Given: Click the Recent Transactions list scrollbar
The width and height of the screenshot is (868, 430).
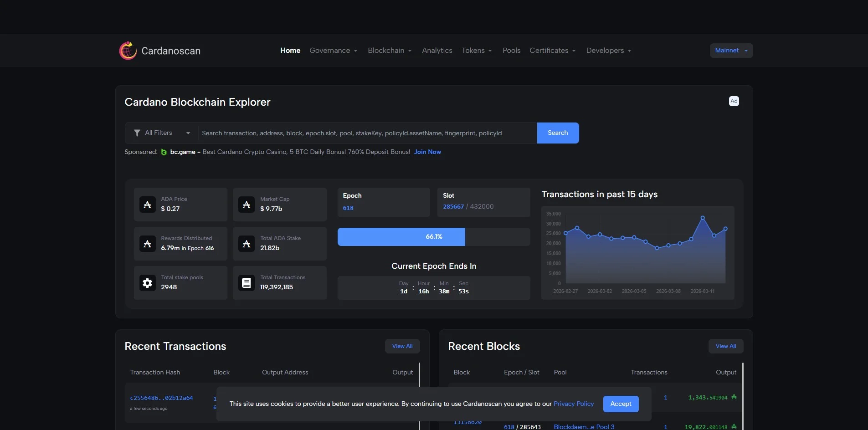Looking at the screenshot, I should click(419, 396).
